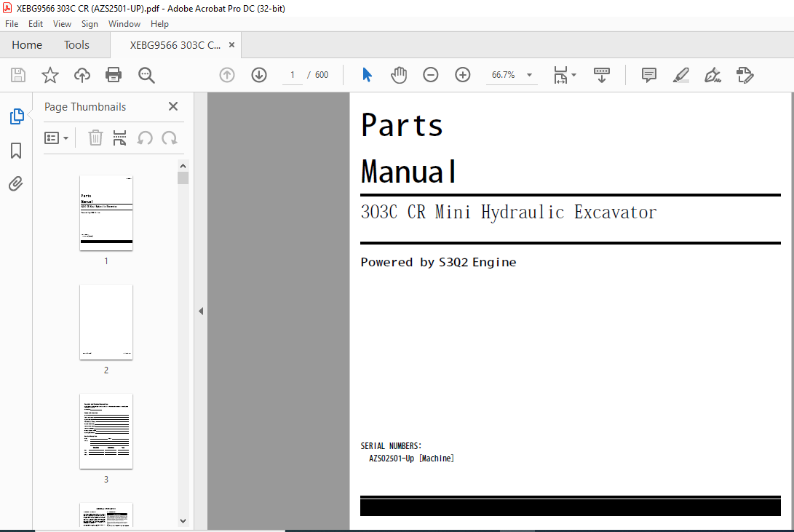Select page 2 thumbnail
Screen dimensions: 794x532
click(x=106, y=322)
